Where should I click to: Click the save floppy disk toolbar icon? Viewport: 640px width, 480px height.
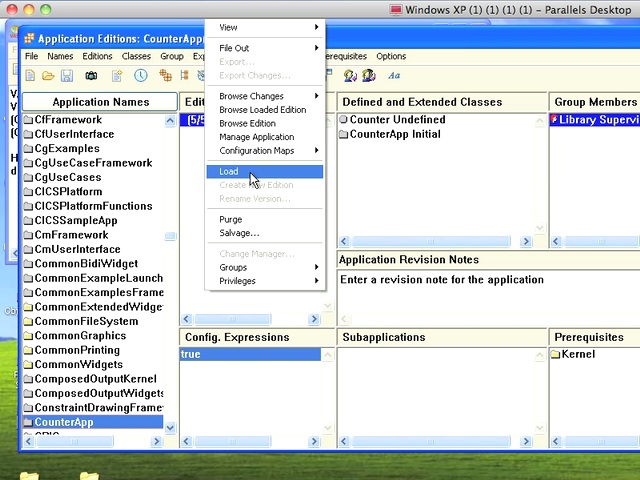pyautogui.click(x=67, y=76)
